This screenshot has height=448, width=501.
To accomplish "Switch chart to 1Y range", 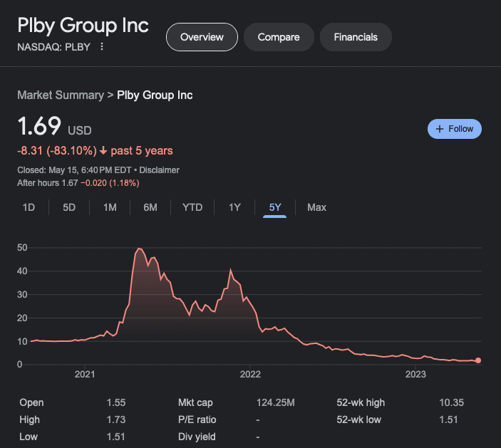I will (x=234, y=207).
